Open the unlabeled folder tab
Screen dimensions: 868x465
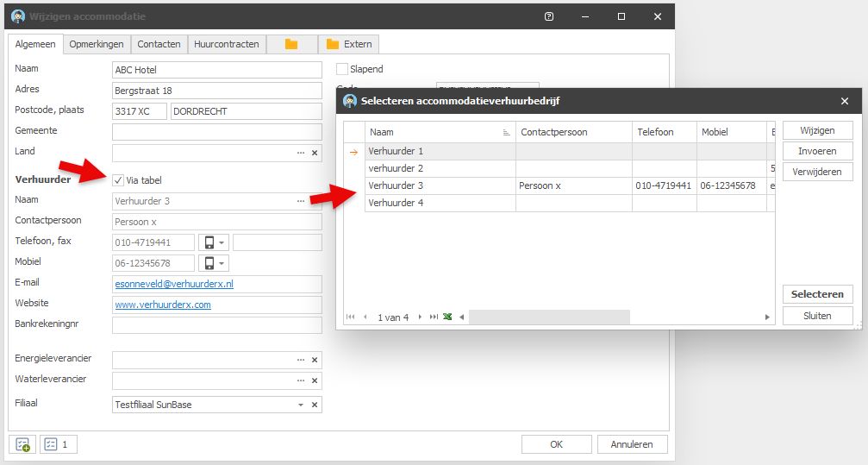[x=291, y=44]
